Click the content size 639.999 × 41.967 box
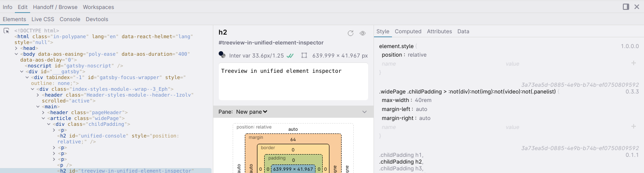This screenshot has height=173, width=644. pyautogui.click(x=293, y=169)
